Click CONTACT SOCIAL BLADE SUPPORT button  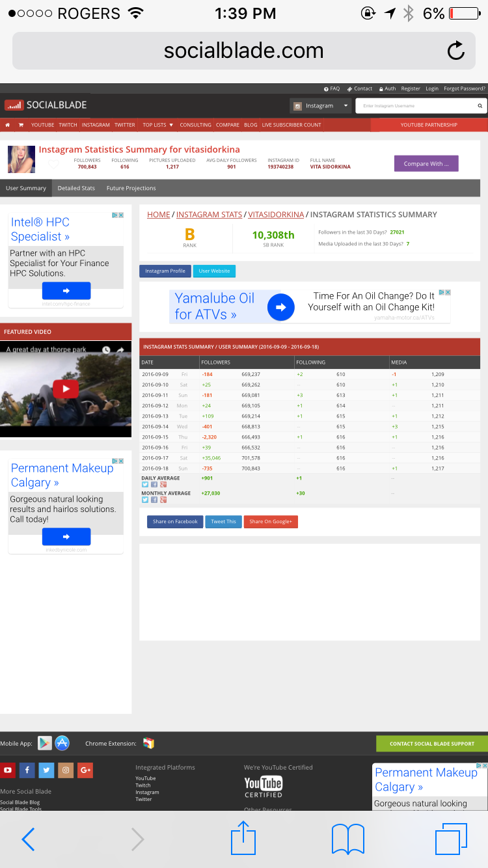(432, 744)
